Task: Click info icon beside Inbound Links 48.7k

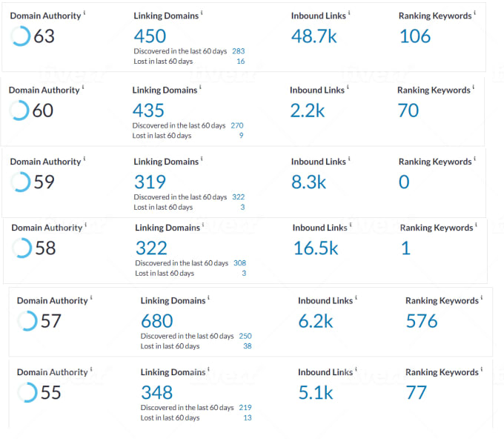Action: click(x=349, y=13)
